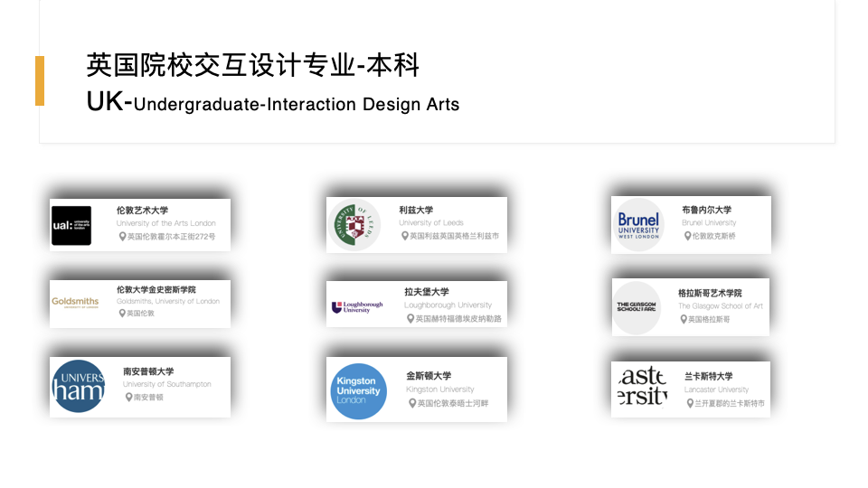The height and width of the screenshot is (488, 868).
Task: Click the Glasgow School of Art logo
Action: pos(637,307)
